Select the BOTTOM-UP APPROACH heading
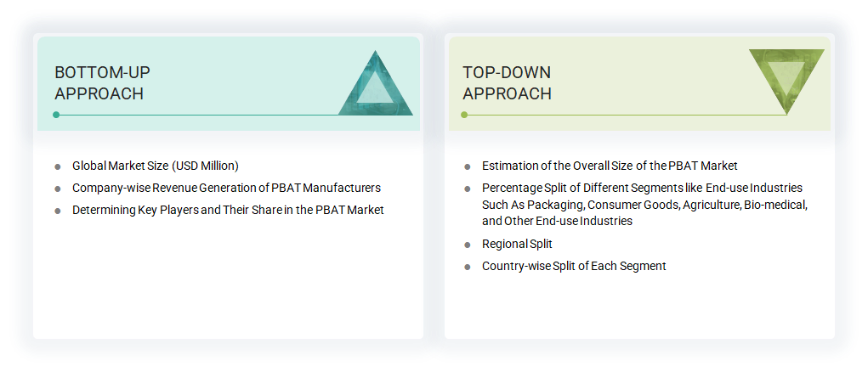 [102, 82]
